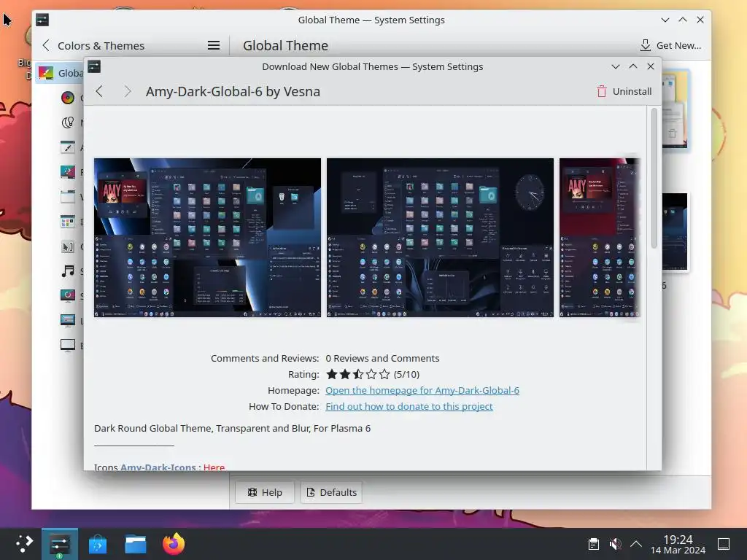Viewport: 747px width, 560px height.
Task: Launch Discover software center from taskbar
Action: (x=98, y=544)
